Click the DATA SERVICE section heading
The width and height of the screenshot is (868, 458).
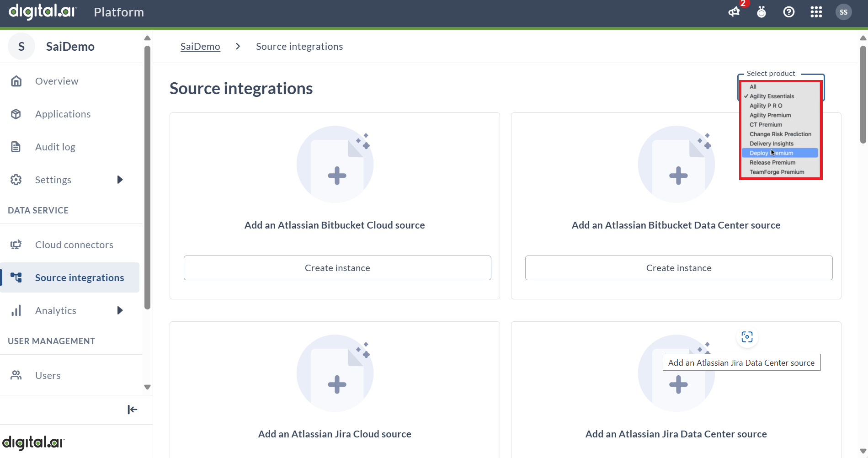tap(38, 210)
